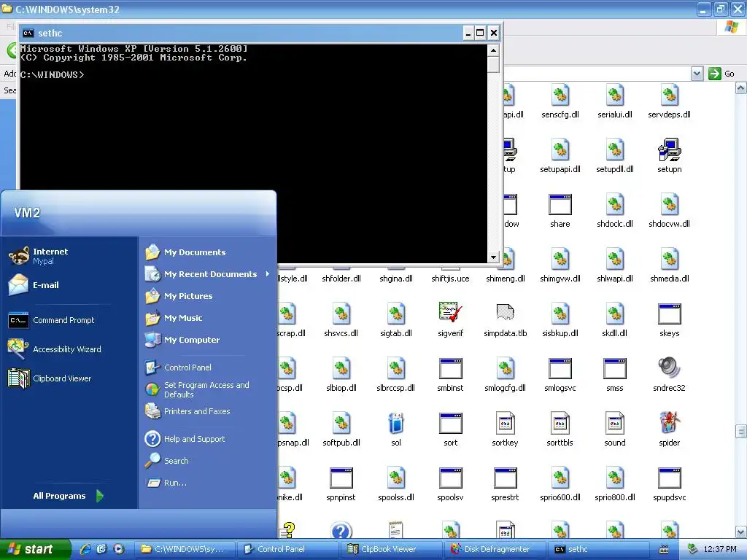Click the taskbar clock showing 12:37 PM
The image size is (747, 560).
[x=720, y=549]
